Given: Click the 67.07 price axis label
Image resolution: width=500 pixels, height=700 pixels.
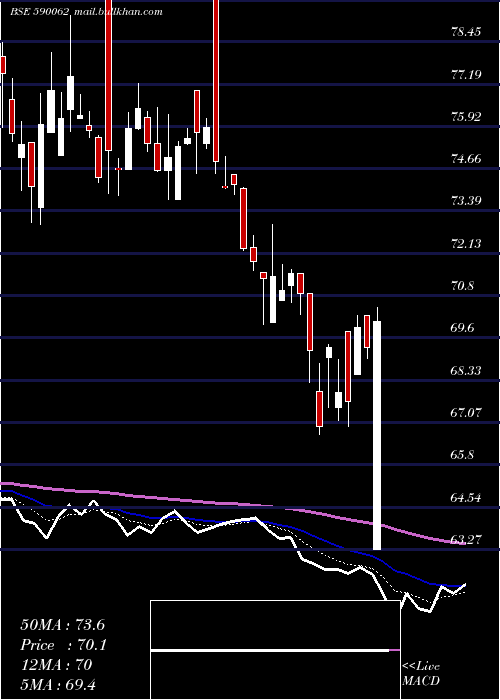Looking at the screenshot, I should click(466, 412).
